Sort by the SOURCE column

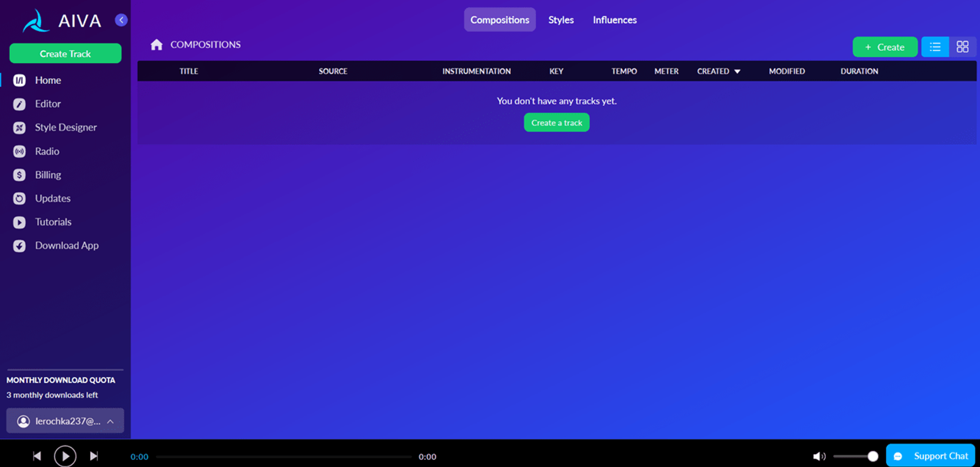point(333,72)
